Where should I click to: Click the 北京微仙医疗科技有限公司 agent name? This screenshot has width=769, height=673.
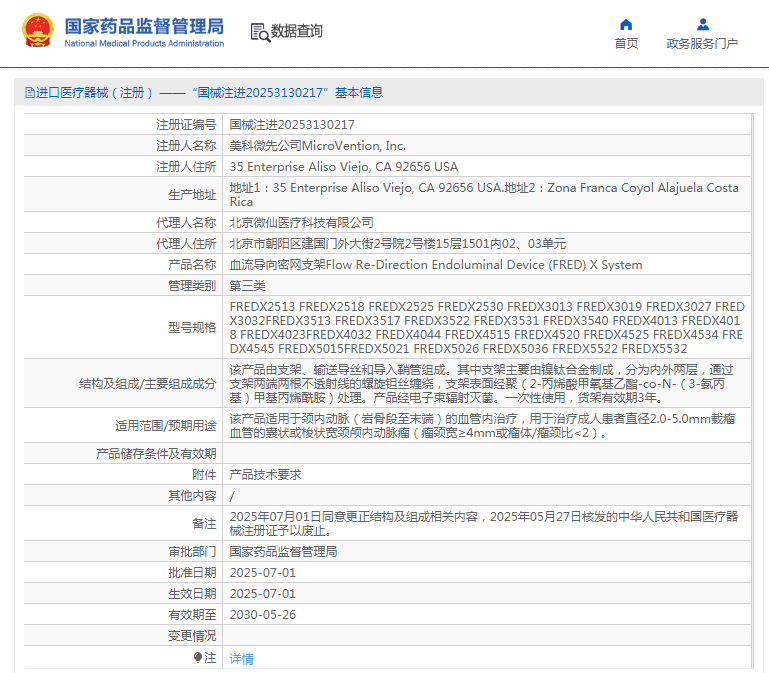click(x=301, y=223)
